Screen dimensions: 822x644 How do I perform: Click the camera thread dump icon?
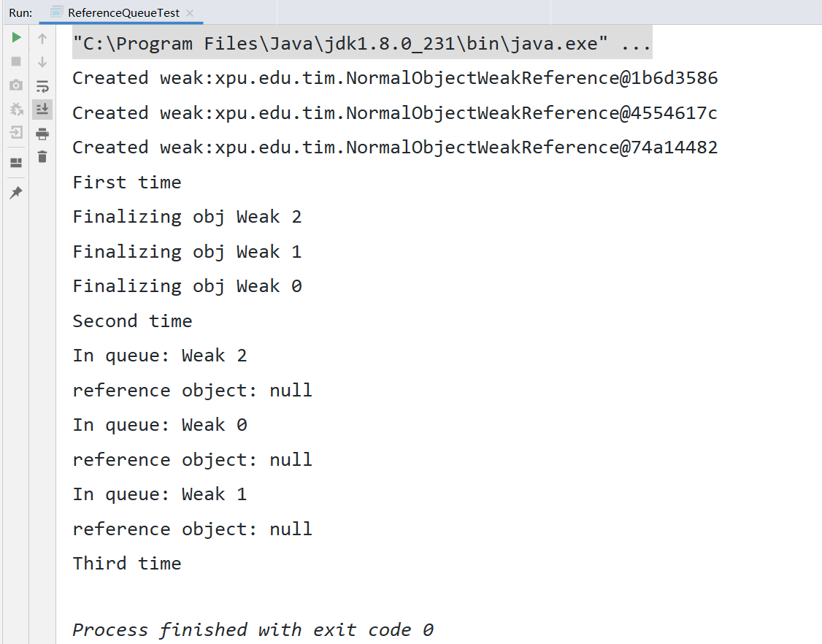coord(16,85)
